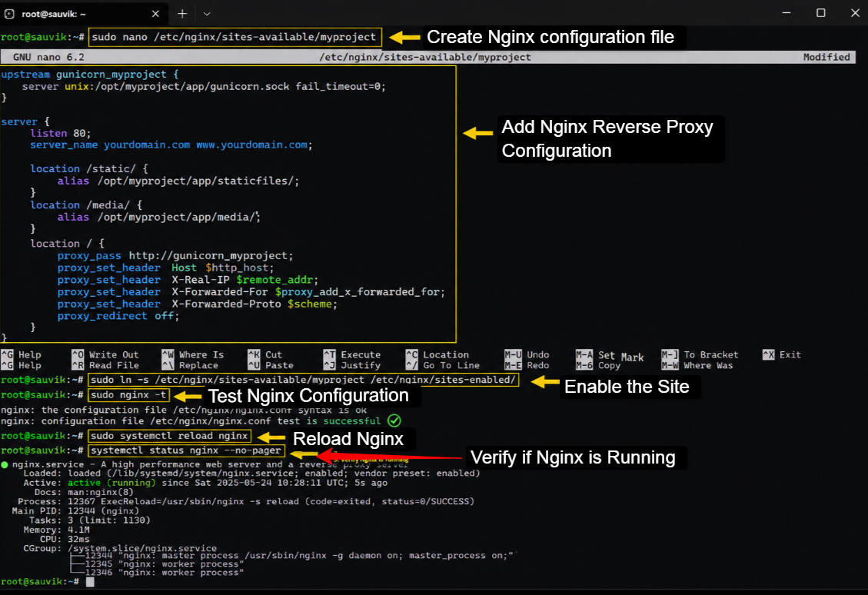Click the 'location /static/ {' line
The height and width of the screenshot is (595, 868).
[x=89, y=169]
